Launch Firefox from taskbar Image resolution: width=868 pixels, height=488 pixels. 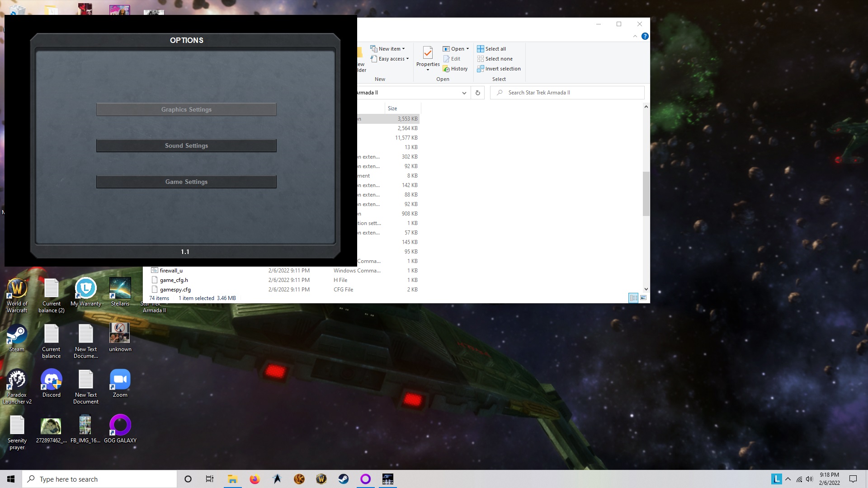[255, 479]
